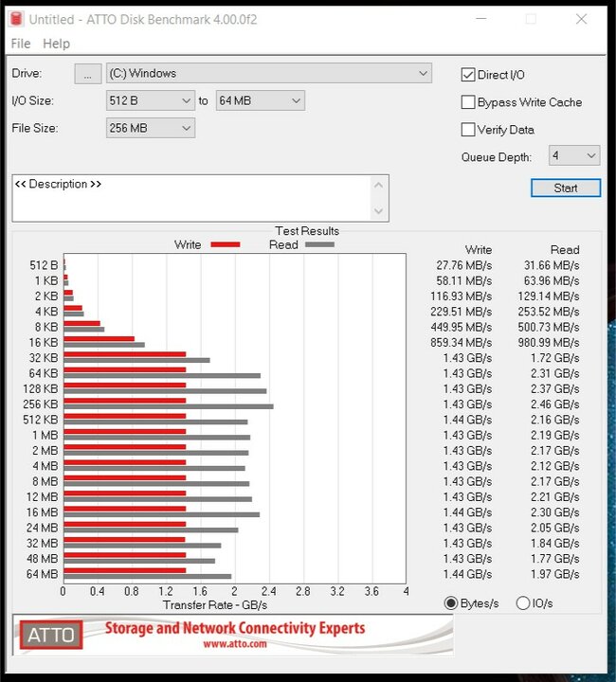Screen dimensions: 616x682
Task: Click the 31.66 MB/s read value
Action: point(552,265)
